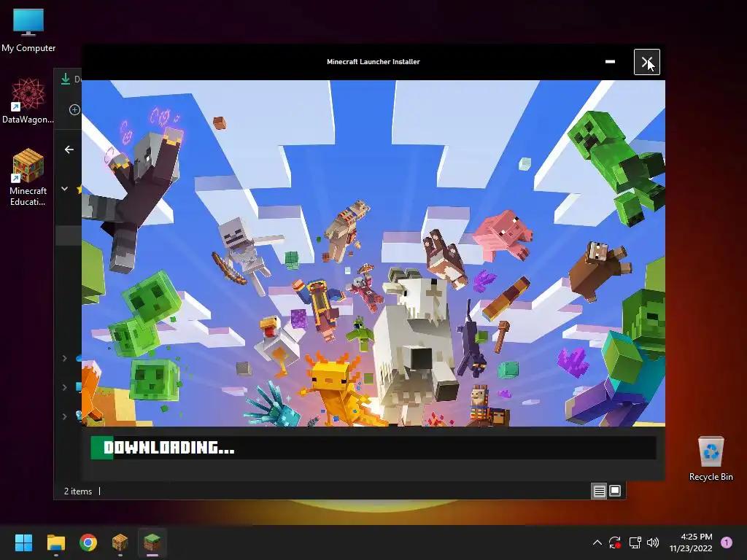Collapse the starred Quick access tree section
Viewport: 747px width, 560px height.
click(65, 189)
